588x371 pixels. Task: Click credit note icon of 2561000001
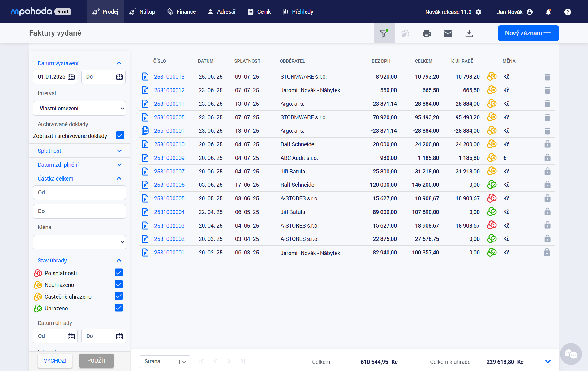(x=145, y=131)
